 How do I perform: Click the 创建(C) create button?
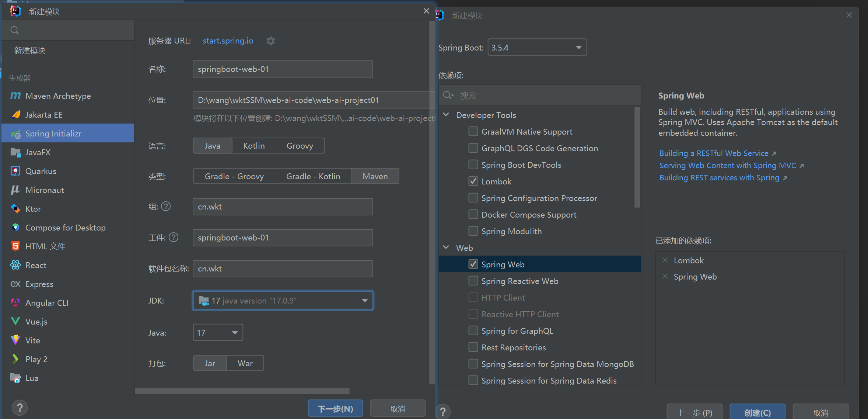[757, 412]
